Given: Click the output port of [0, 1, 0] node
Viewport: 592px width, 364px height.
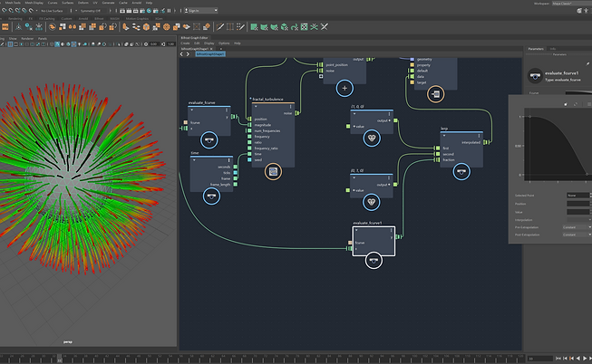Looking at the screenshot, I should point(395,185).
